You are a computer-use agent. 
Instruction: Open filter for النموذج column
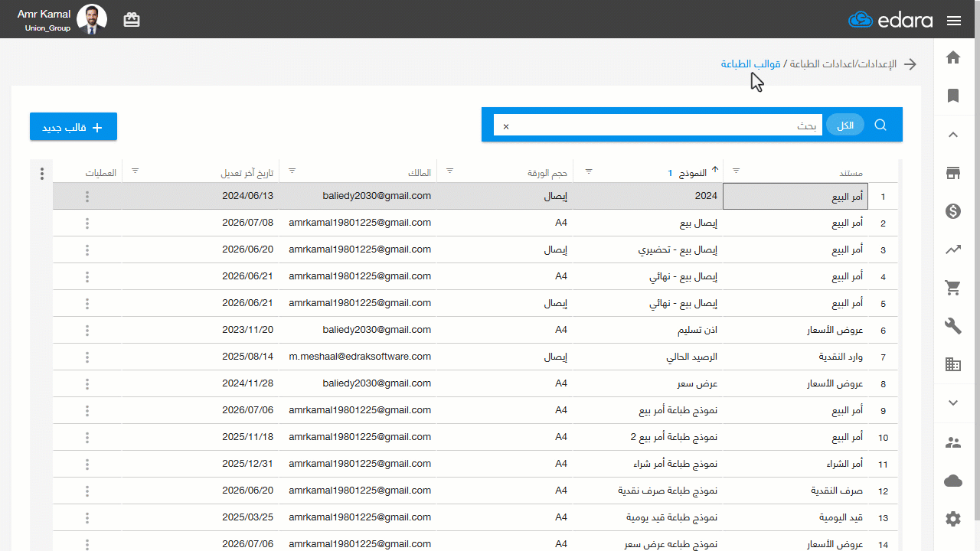589,171
